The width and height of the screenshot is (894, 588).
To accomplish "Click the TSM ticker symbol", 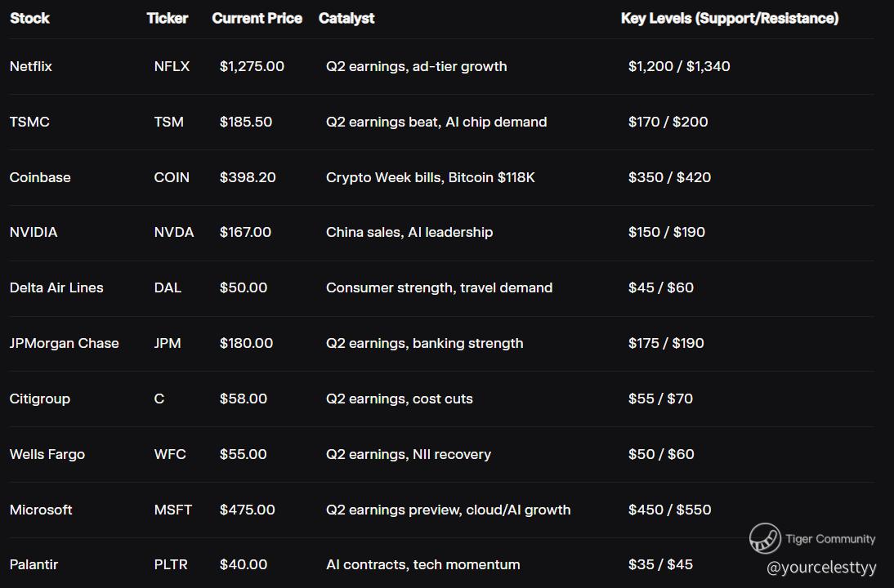I will point(169,122).
